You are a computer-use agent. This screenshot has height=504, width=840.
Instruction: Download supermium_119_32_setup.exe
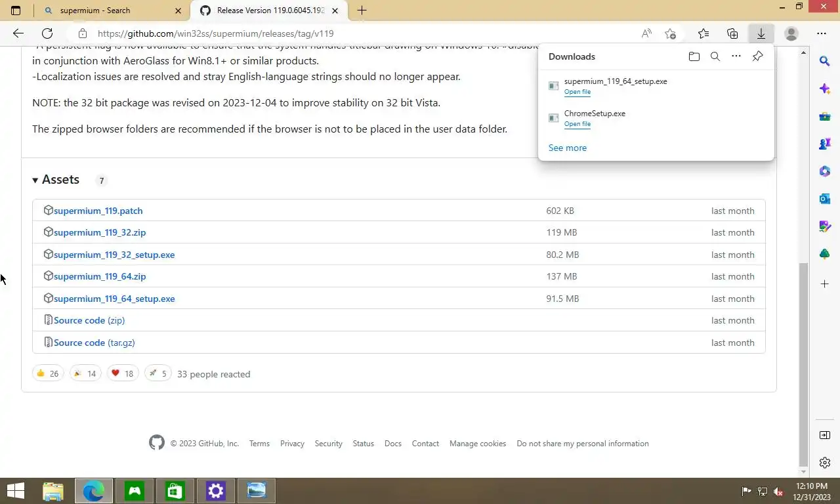coord(114,255)
